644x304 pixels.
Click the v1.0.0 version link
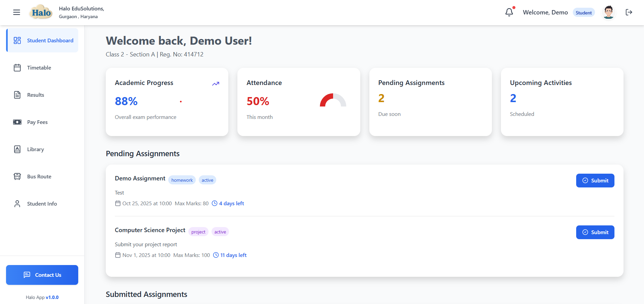(52, 297)
